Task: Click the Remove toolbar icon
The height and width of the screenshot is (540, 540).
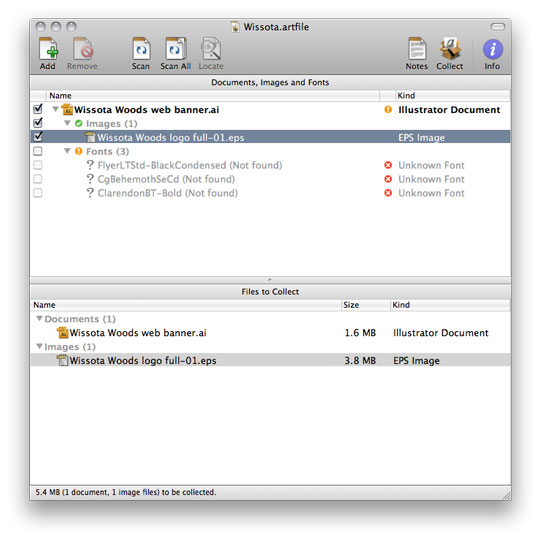Action: click(x=83, y=49)
